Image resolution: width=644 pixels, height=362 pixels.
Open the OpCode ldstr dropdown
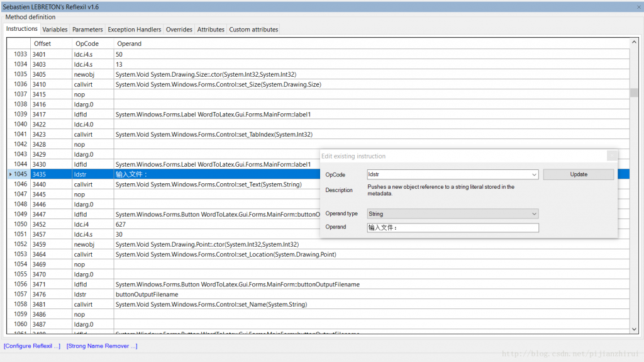tap(534, 174)
